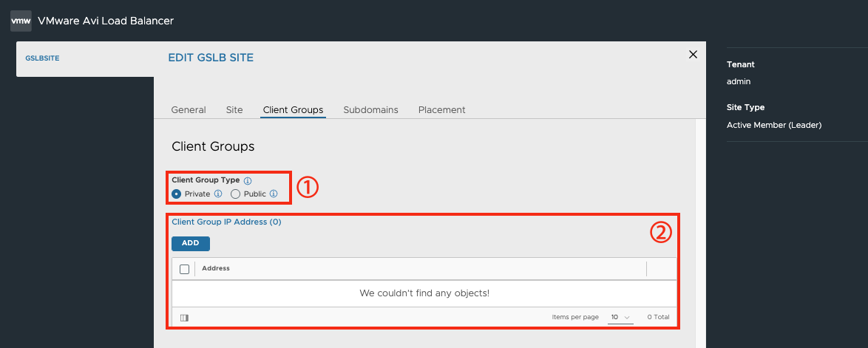The height and width of the screenshot is (348, 868).
Task: Show info tooltip beside Public option
Action: tap(274, 194)
